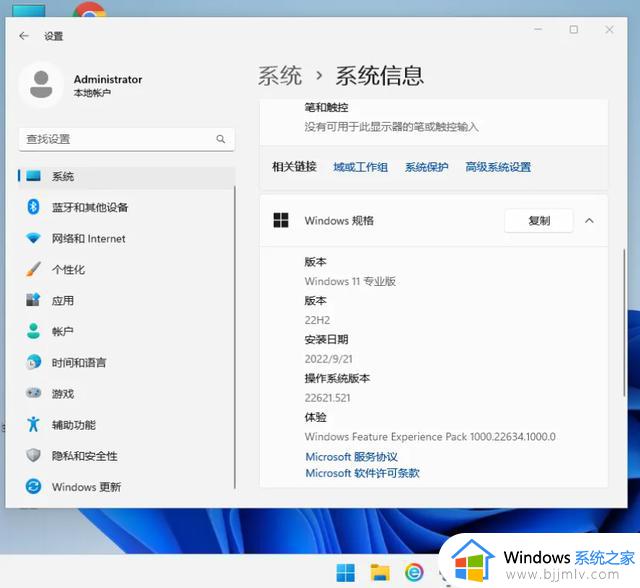Image resolution: width=640 pixels, height=588 pixels.
Task: Open 网络和 Internet settings
Action: pos(127,238)
